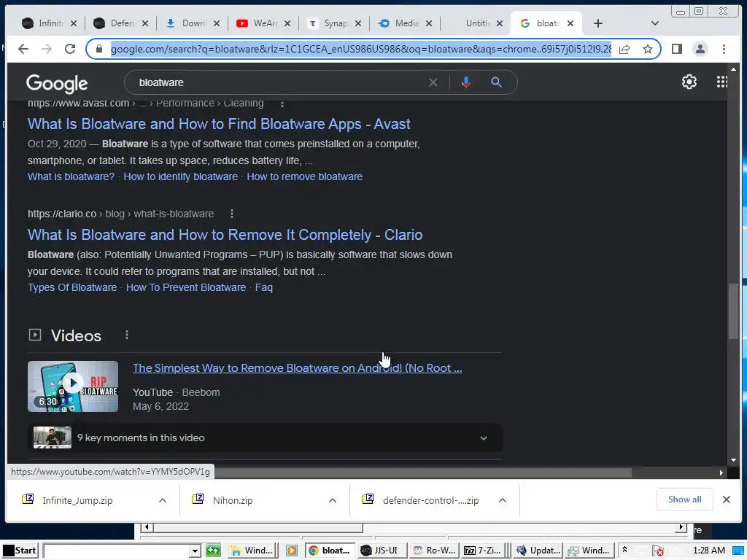
Task: Switch to the Synap tab
Action: point(334,23)
